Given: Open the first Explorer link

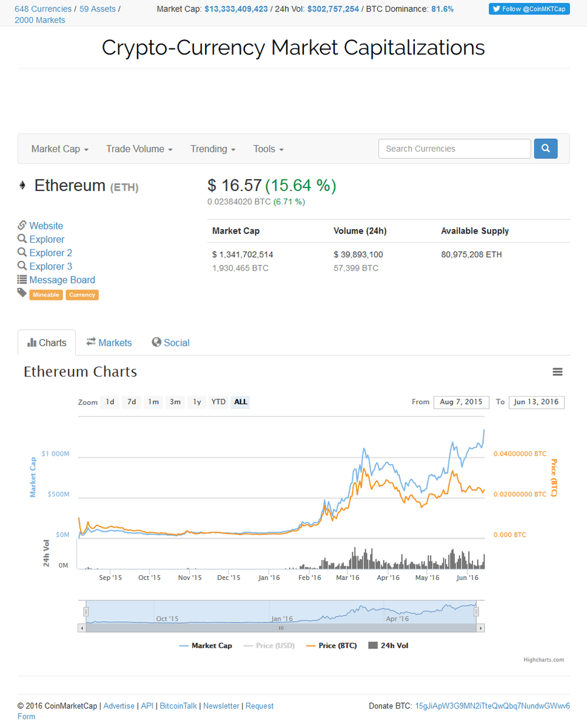Looking at the screenshot, I should click(47, 239).
